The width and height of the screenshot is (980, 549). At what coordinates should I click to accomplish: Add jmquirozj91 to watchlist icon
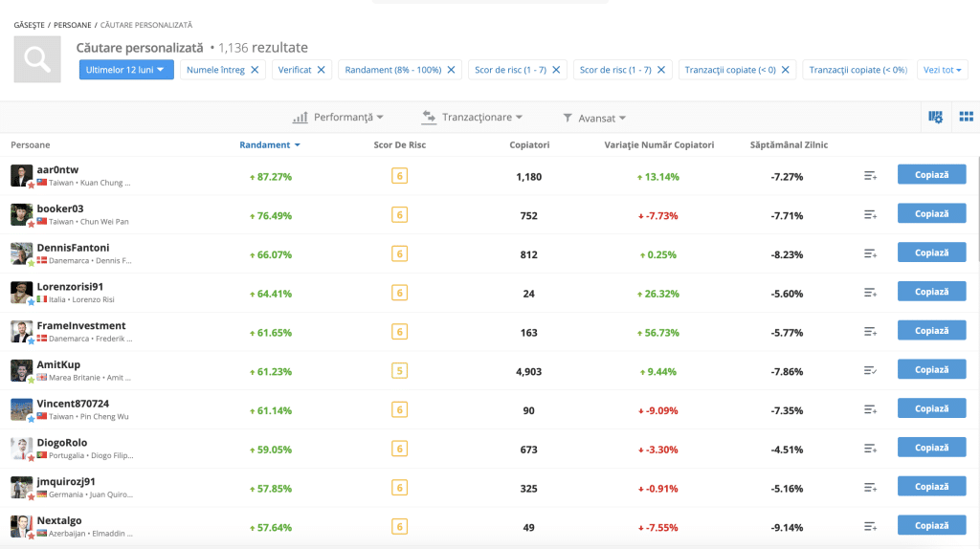pos(870,487)
